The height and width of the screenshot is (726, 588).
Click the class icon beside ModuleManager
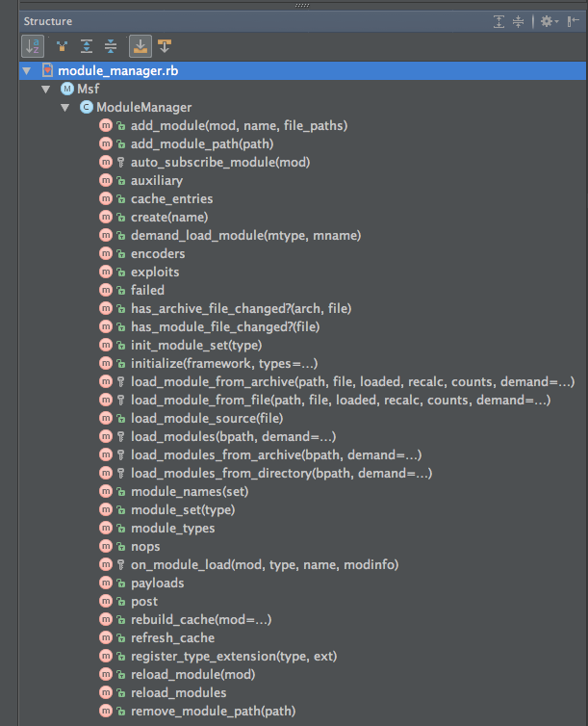[x=87, y=107]
